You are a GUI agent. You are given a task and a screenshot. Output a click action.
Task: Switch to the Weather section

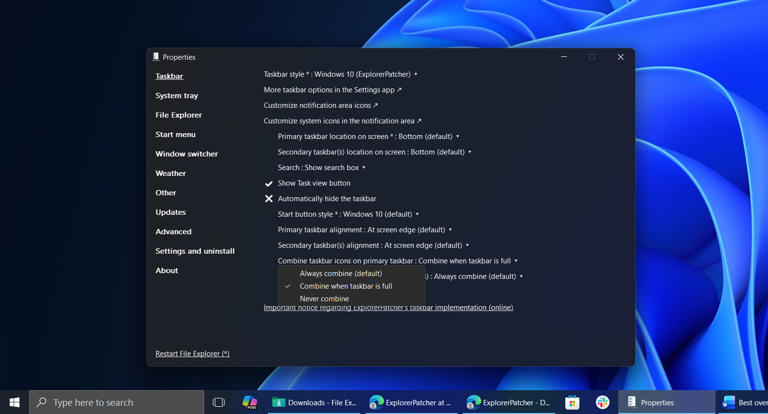(170, 173)
